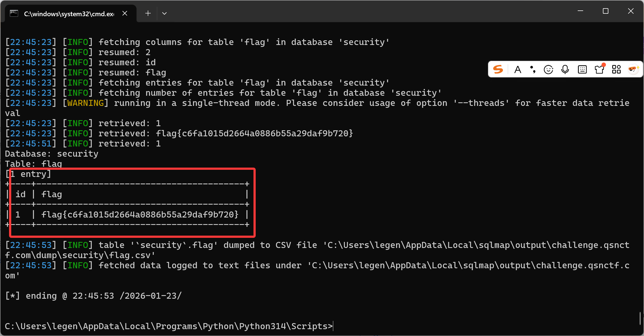This screenshot has height=336, width=644.
Task: Minimize the terminal window
Action: tap(580, 11)
